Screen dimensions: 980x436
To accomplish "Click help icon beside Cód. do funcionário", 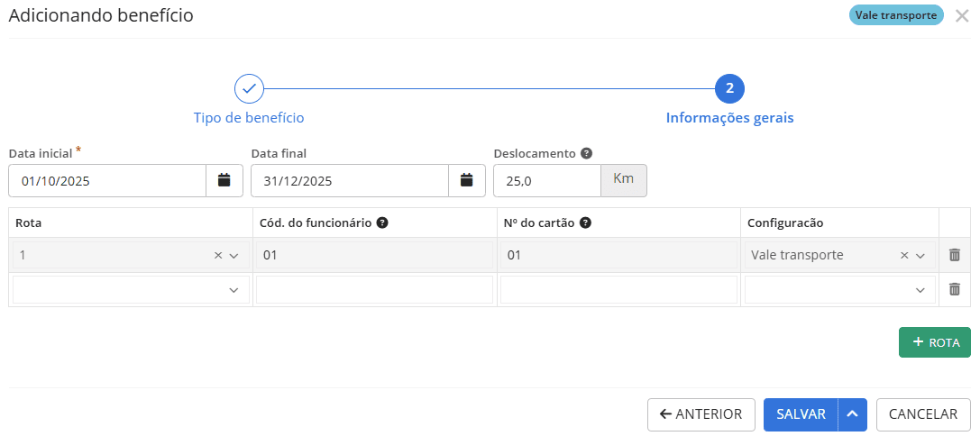I will tap(382, 223).
